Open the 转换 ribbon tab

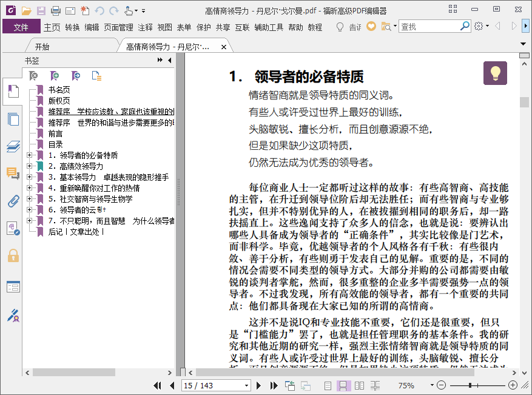pos(72,27)
